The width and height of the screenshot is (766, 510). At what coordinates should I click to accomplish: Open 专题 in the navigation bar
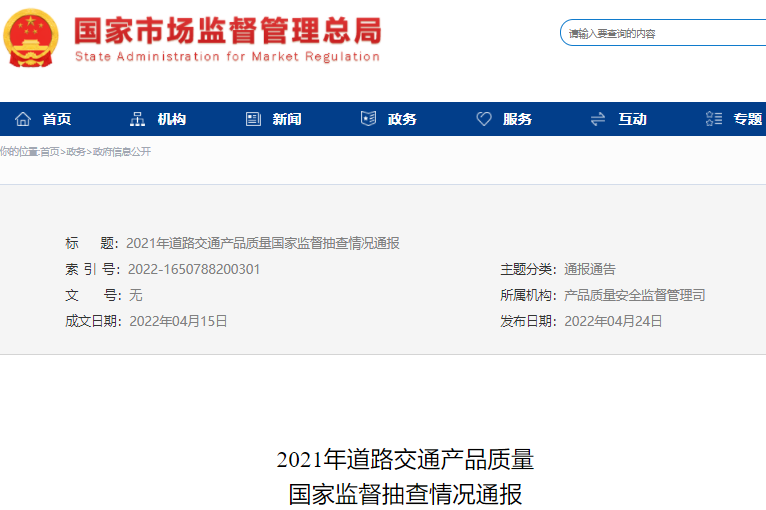747,119
